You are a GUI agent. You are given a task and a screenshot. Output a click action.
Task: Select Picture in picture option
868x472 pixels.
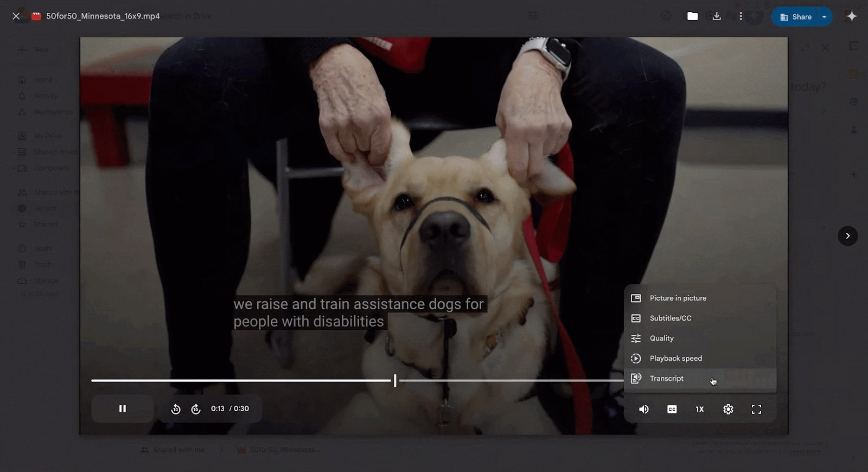click(x=678, y=298)
